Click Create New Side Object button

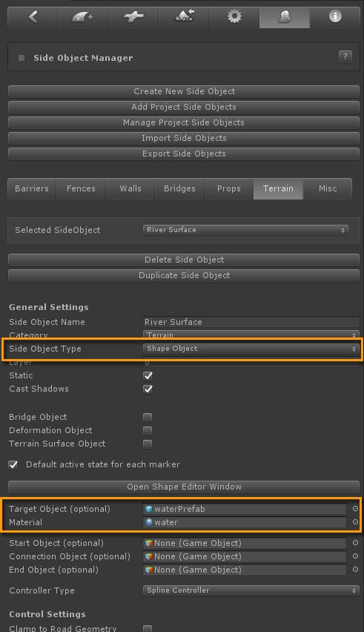click(184, 91)
